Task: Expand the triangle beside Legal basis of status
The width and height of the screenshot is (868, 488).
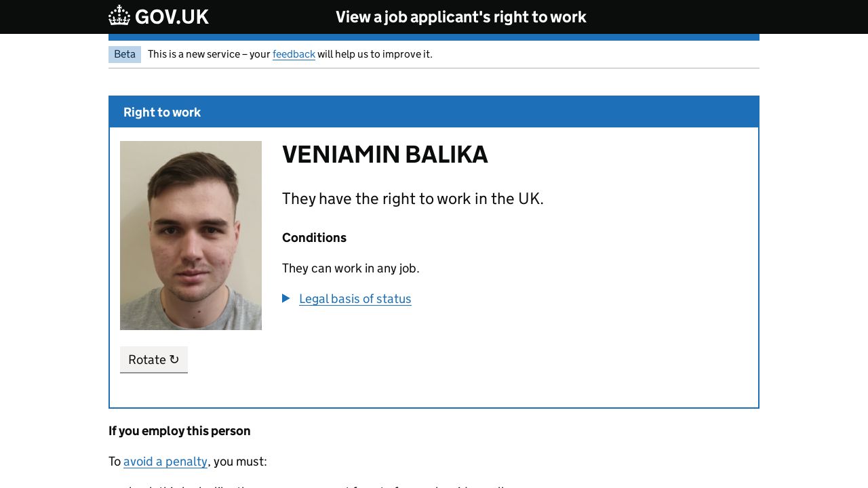Action: pyautogui.click(x=286, y=298)
